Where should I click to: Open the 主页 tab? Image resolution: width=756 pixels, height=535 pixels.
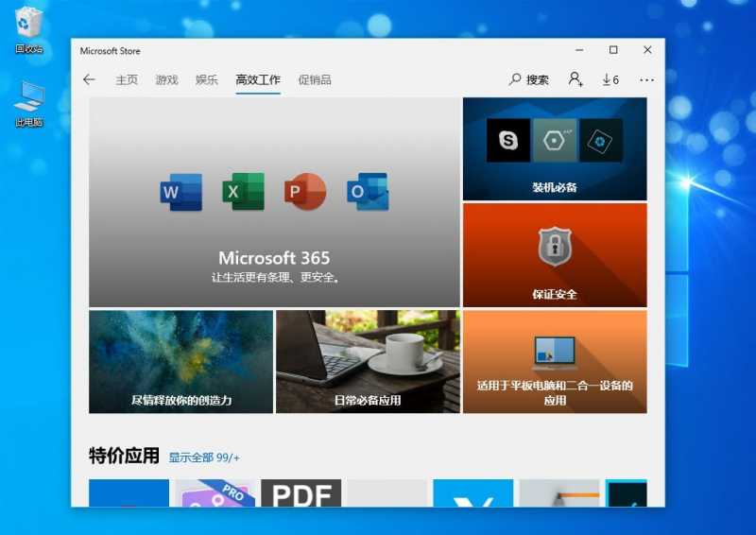(x=127, y=79)
